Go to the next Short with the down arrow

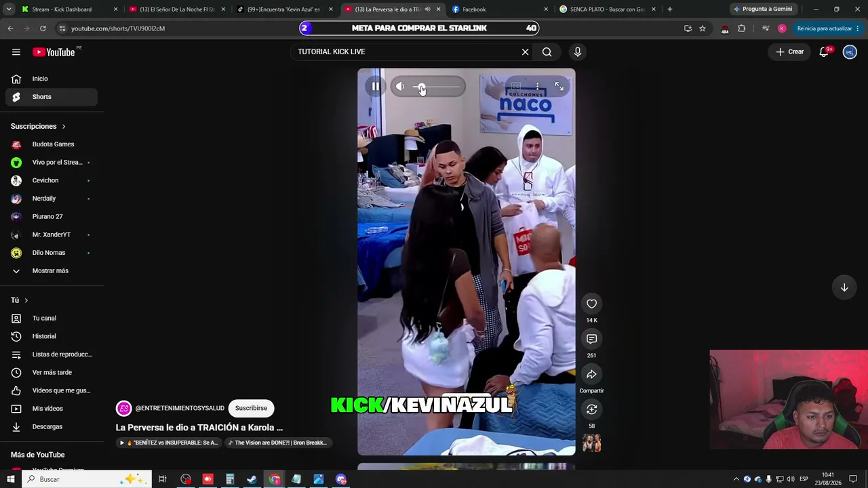click(844, 287)
